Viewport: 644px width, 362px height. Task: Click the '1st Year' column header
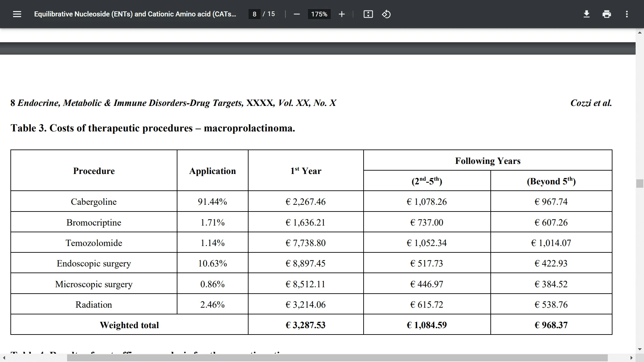[x=306, y=171]
